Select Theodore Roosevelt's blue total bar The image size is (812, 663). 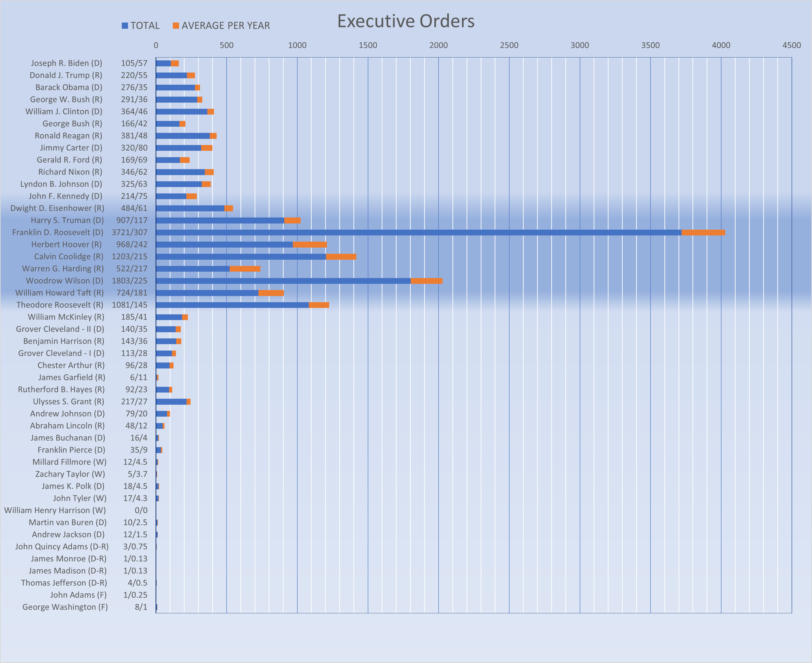(x=232, y=305)
